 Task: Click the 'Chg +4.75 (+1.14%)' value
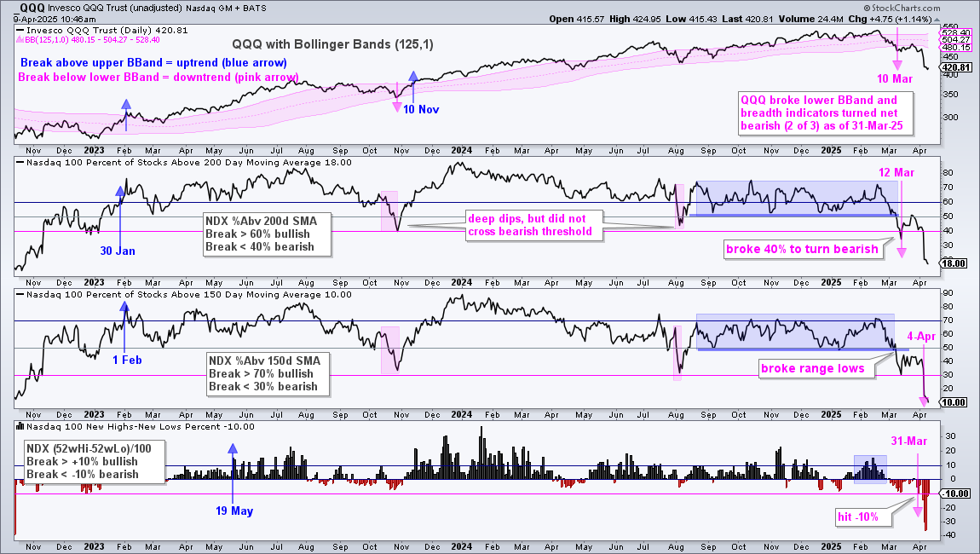click(890, 19)
